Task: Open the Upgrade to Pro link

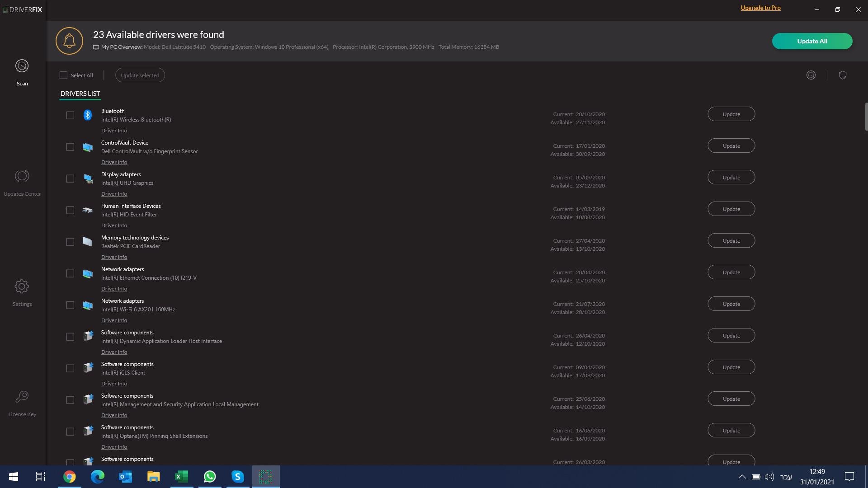Action: (x=760, y=8)
